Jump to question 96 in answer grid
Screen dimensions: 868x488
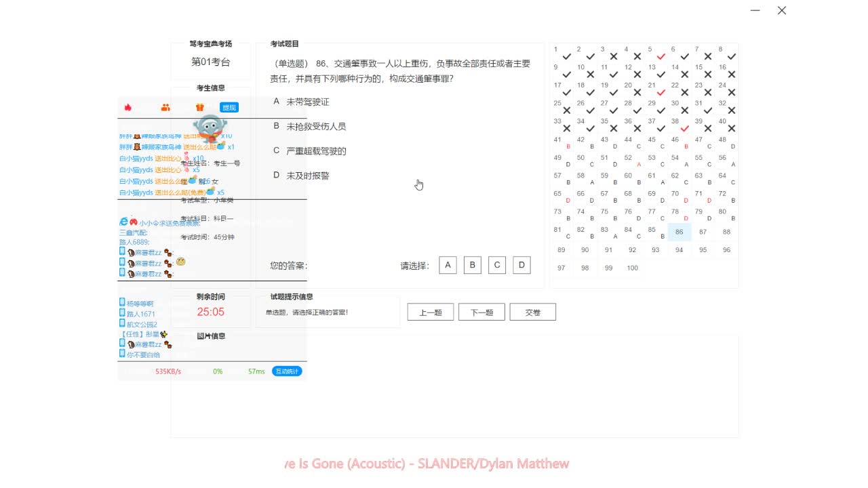(x=726, y=250)
